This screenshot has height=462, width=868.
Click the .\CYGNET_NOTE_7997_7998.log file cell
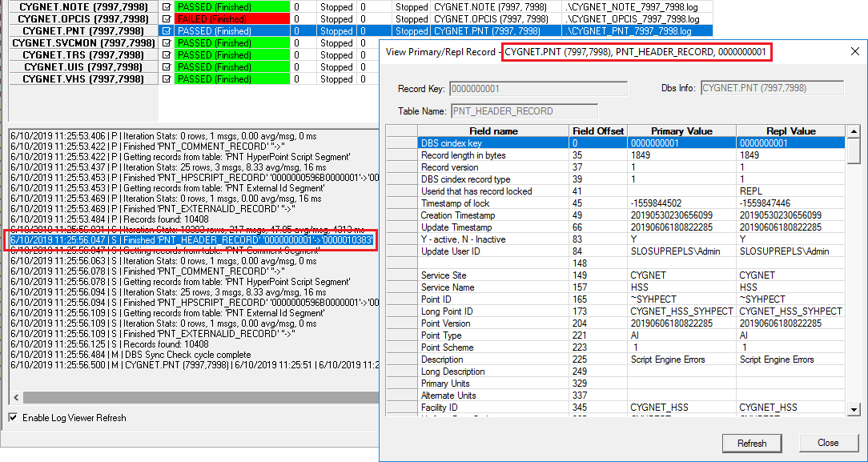pyautogui.click(x=637, y=7)
